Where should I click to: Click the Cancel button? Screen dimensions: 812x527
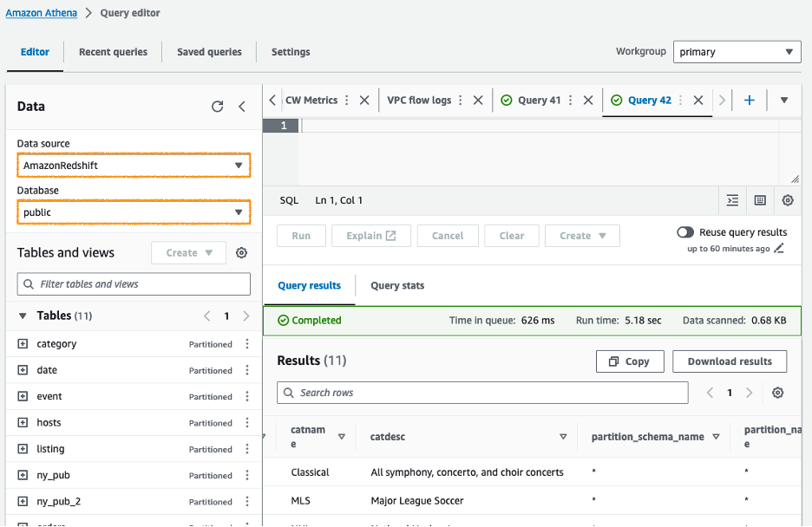coord(448,236)
